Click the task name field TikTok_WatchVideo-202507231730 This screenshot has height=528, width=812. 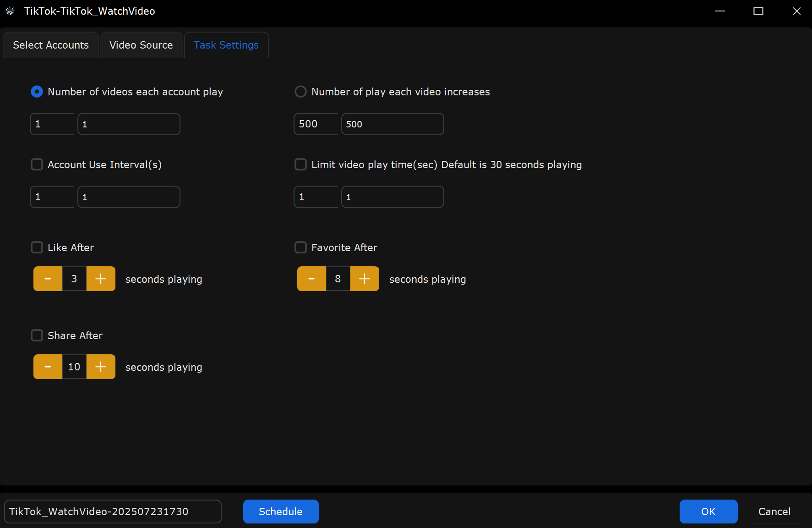pyautogui.click(x=113, y=511)
